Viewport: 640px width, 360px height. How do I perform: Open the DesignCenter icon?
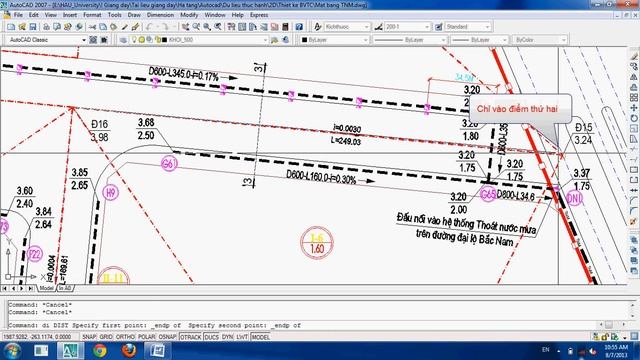coord(242,27)
